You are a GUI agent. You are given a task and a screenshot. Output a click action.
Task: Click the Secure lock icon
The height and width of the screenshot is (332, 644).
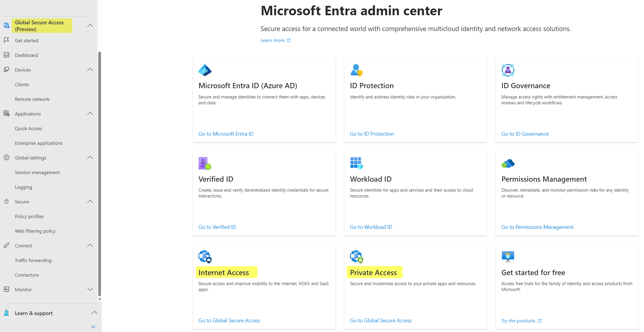tap(6, 201)
